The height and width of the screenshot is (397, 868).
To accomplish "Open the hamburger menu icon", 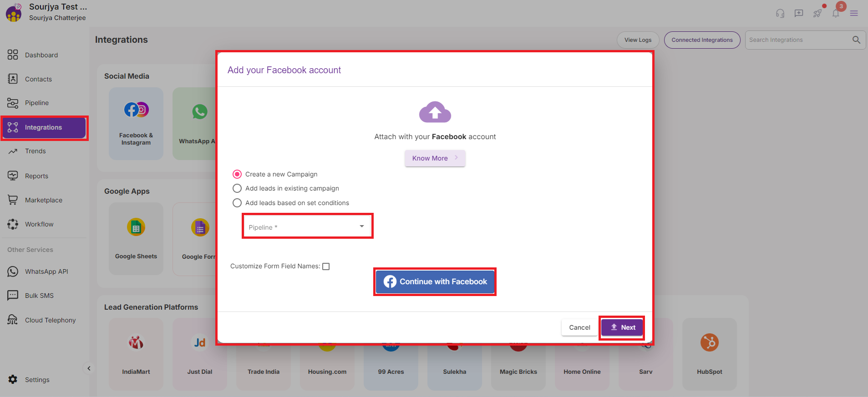I will [854, 13].
